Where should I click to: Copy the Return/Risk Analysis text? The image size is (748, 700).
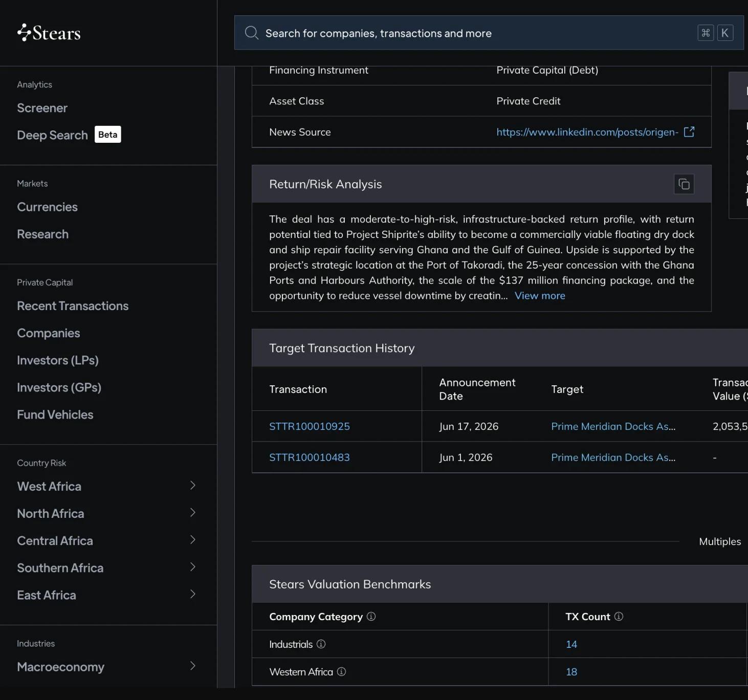684,184
